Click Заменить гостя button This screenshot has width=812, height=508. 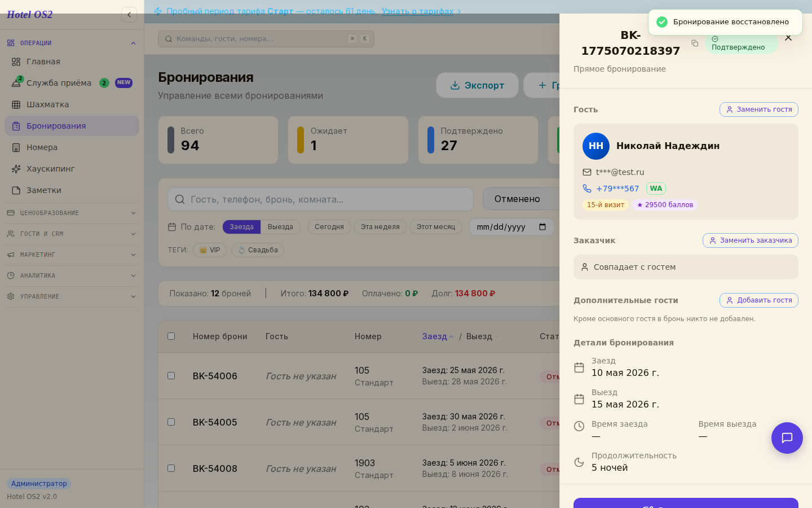coord(759,110)
